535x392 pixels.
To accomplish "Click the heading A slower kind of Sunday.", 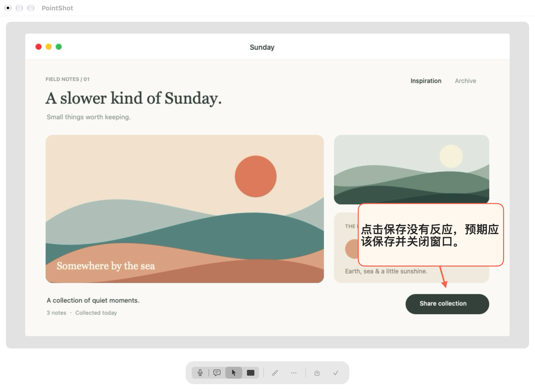I will pos(134,98).
